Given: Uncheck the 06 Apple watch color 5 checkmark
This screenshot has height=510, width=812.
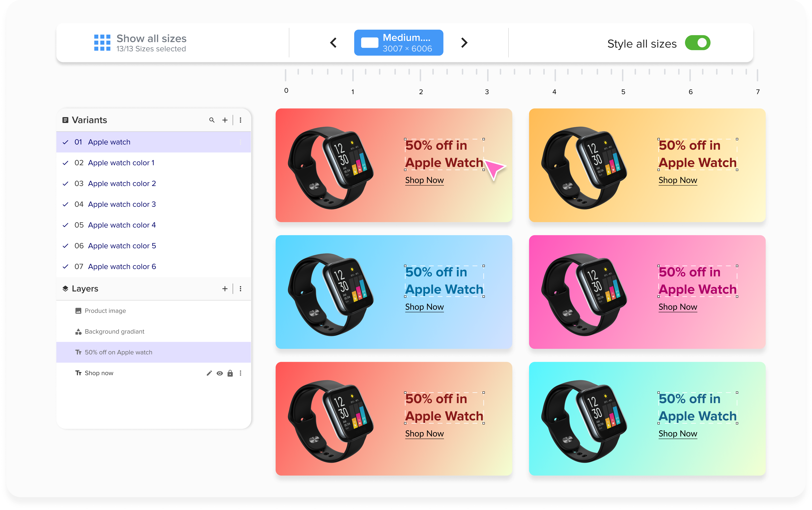Looking at the screenshot, I should (65, 246).
